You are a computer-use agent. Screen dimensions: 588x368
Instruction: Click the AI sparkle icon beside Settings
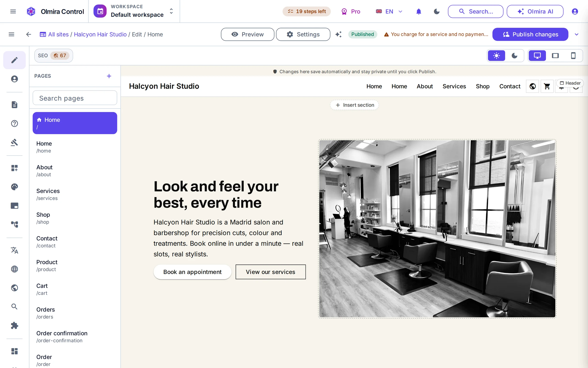tap(339, 34)
